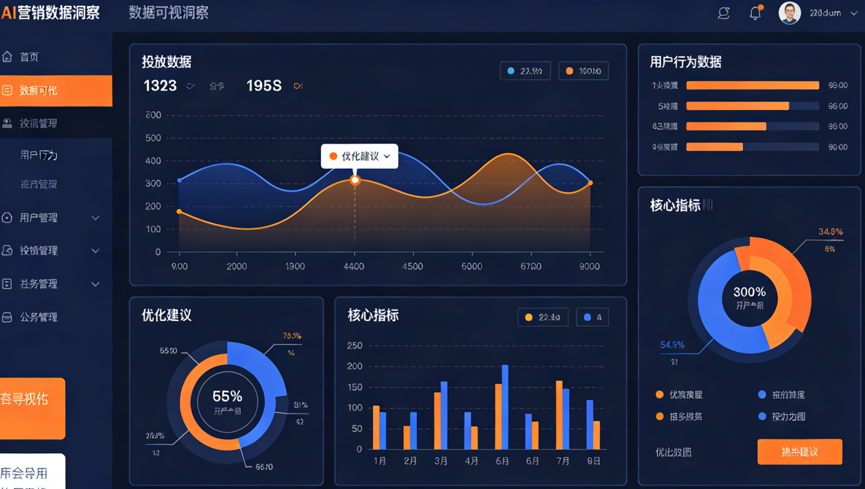865x489 pixels.
Task: Click the icon left of the second chevron sidebar row
Action: tap(7, 250)
